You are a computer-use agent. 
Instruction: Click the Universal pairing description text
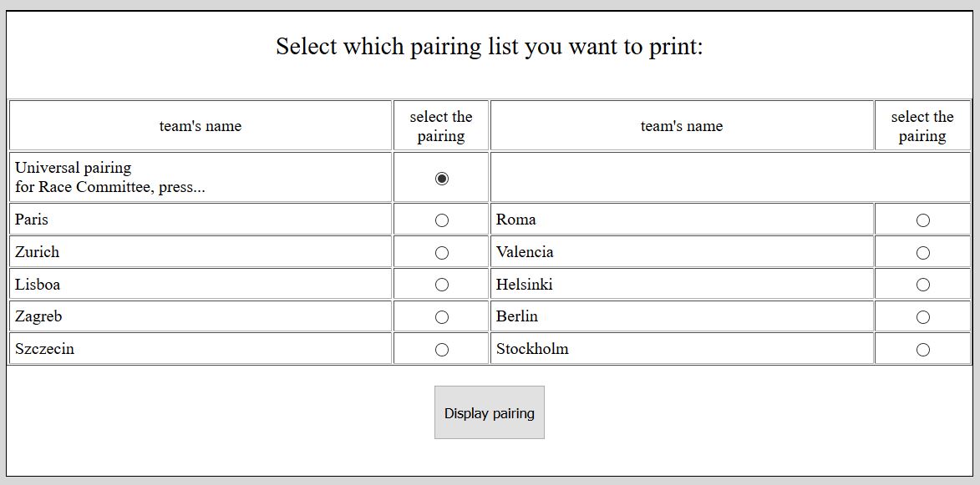(109, 177)
